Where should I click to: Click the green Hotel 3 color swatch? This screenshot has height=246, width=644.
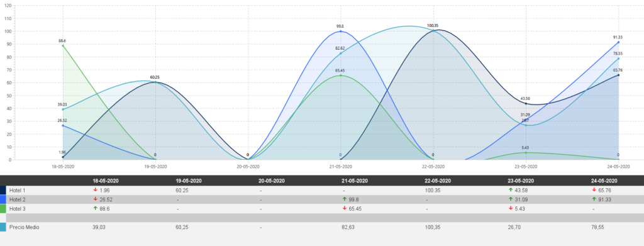click(3, 208)
